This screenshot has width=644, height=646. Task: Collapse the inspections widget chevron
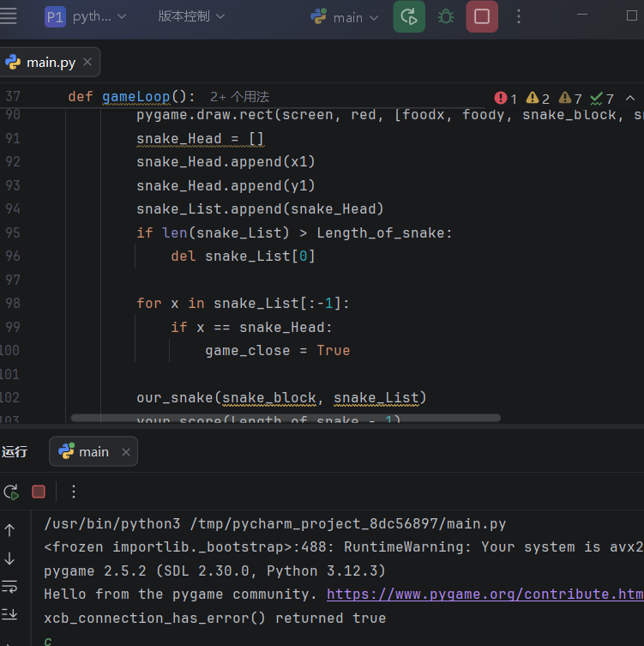point(630,98)
